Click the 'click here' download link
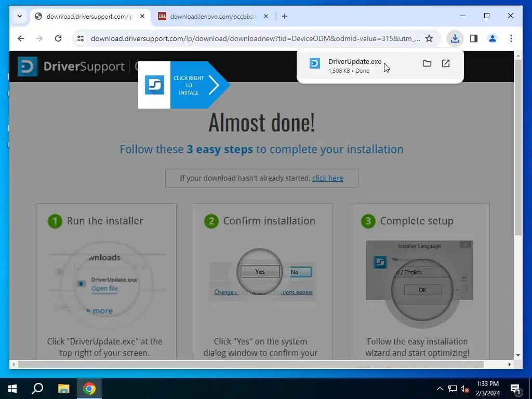Viewport: 532px width, 399px height. tap(328, 178)
